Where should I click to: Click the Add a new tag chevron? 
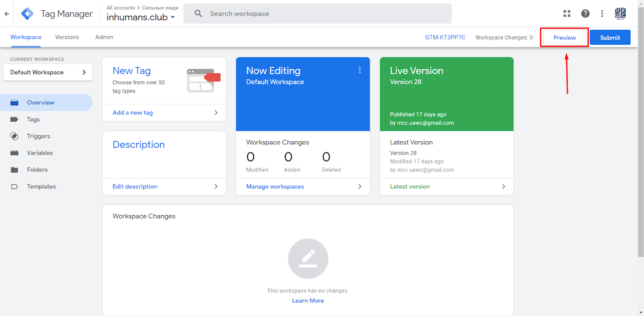(x=216, y=113)
